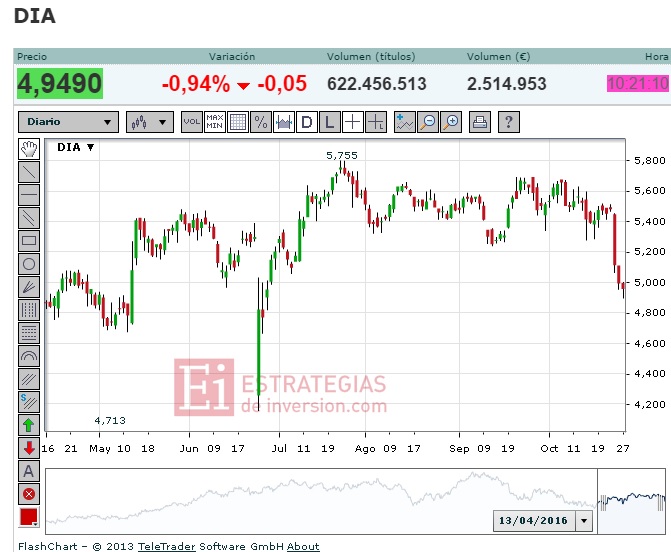
Task: Click the -0,94% variation value
Action: coord(196,84)
